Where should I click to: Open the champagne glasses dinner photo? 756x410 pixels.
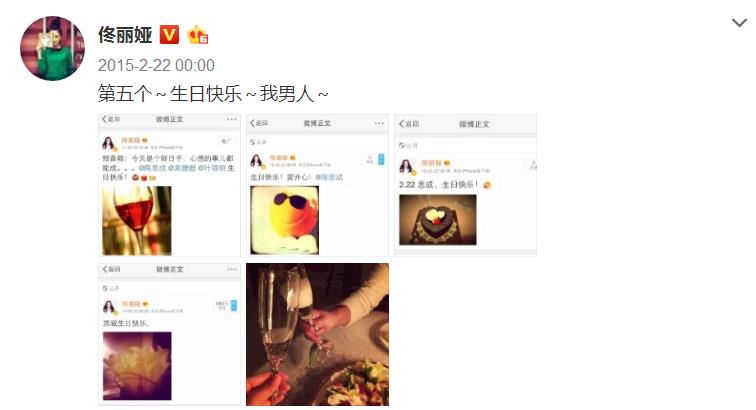[x=317, y=334]
